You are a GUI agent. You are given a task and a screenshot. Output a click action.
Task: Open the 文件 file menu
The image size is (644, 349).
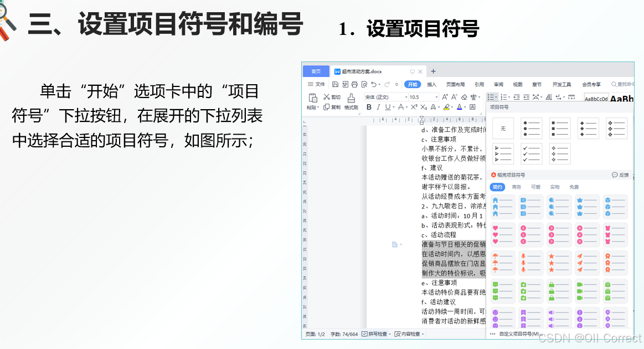click(316, 84)
